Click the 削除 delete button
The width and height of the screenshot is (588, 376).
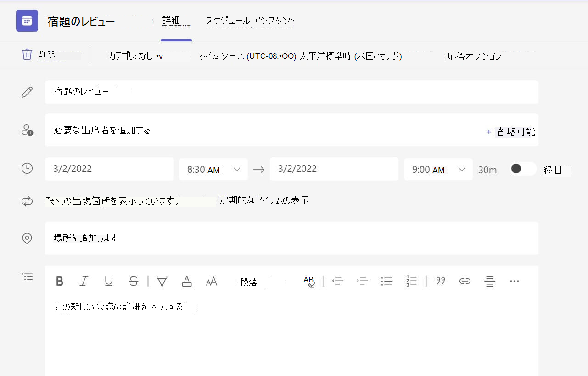tap(39, 55)
